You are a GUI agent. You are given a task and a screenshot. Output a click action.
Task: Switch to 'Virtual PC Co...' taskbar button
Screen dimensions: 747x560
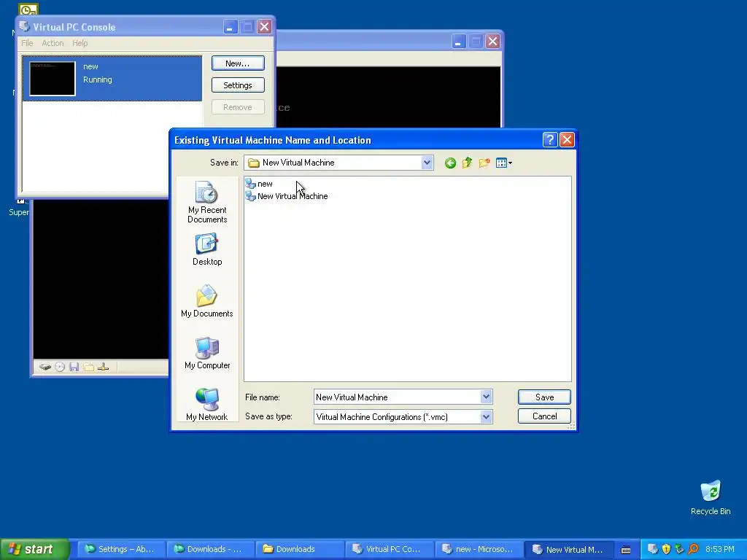pos(390,549)
